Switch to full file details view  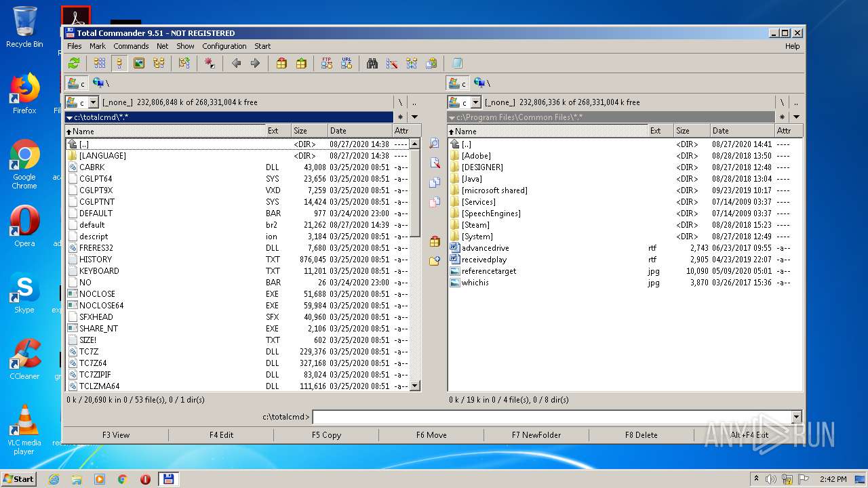tap(119, 63)
